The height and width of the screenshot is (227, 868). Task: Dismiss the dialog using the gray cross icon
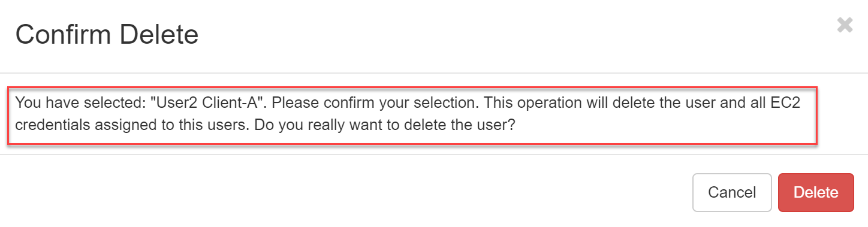pyautogui.click(x=845, y=25)
